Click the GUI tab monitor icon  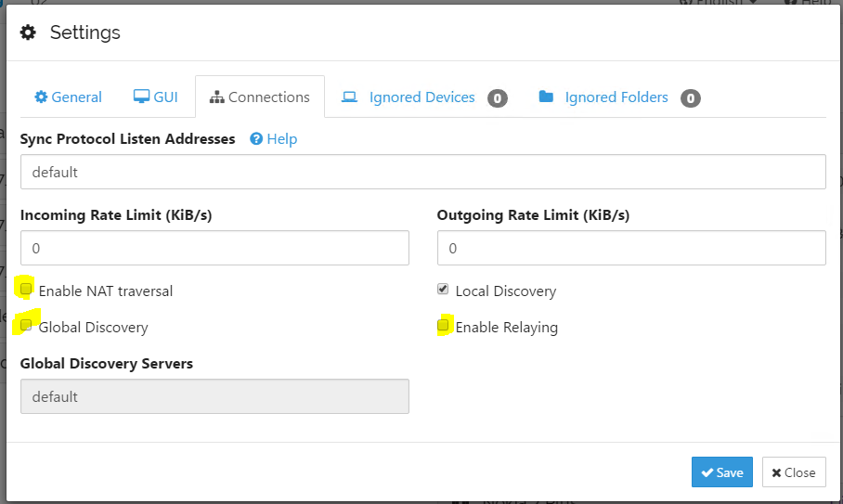pyautogui.click(x=141, y=97)
